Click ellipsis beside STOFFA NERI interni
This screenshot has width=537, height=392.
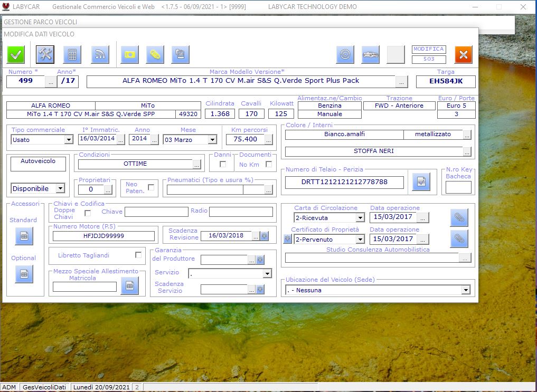(x=467, y=151)
